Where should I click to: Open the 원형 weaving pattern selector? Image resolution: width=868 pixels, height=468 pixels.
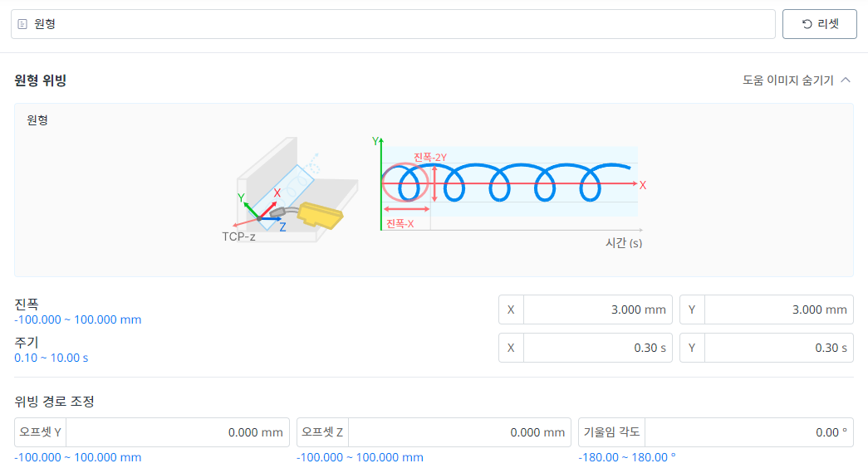click(392, 24)
